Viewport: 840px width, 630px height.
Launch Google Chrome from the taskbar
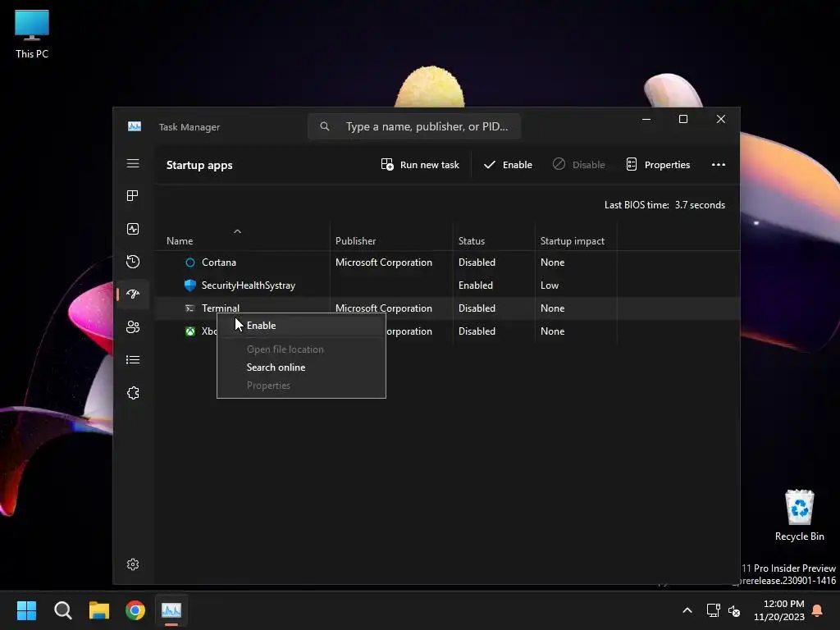click(x=135, y=610)
